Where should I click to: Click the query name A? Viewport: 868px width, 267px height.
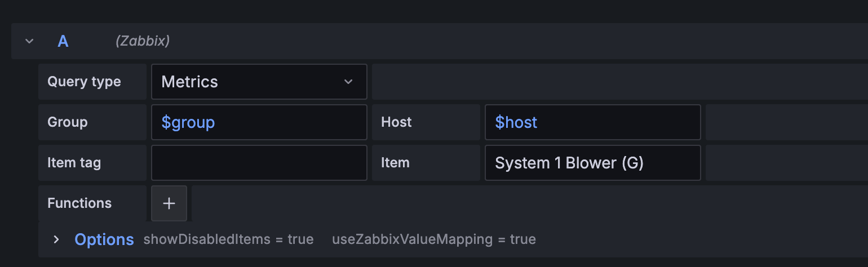point(63,41)
